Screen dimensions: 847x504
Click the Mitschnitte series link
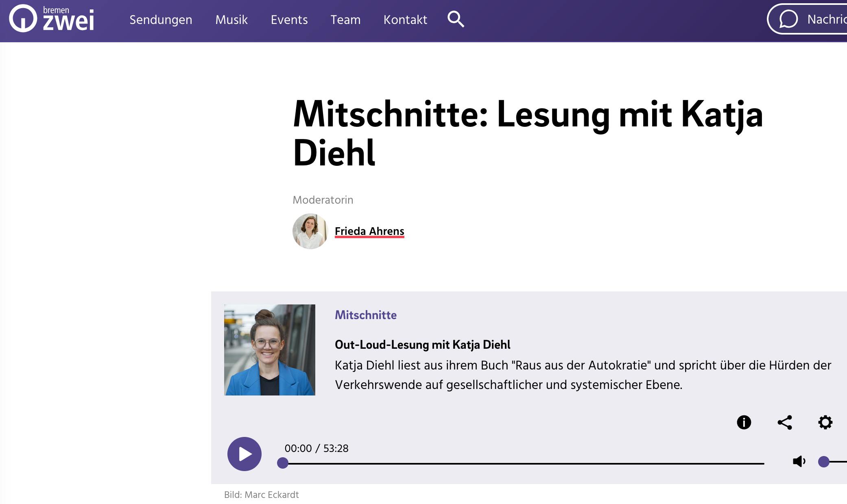[x=365, y=315]
